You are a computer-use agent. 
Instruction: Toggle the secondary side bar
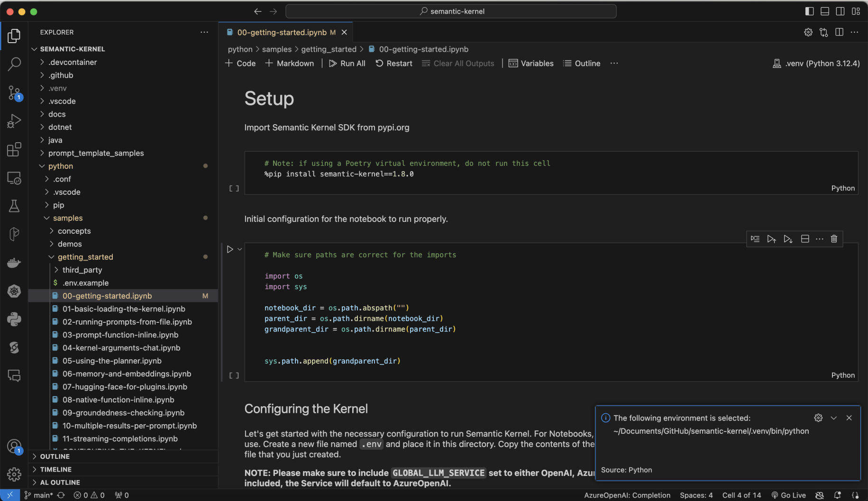coord(840,11)
